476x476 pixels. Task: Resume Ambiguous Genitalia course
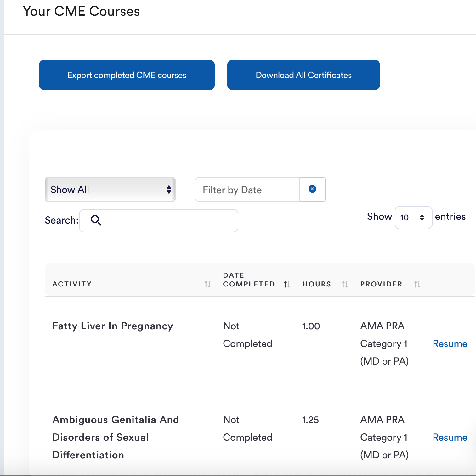(x=450, y=437)
